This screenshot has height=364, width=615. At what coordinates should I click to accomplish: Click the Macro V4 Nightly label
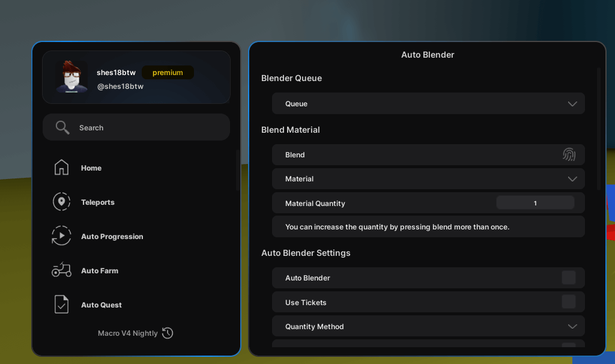point(127,333)
